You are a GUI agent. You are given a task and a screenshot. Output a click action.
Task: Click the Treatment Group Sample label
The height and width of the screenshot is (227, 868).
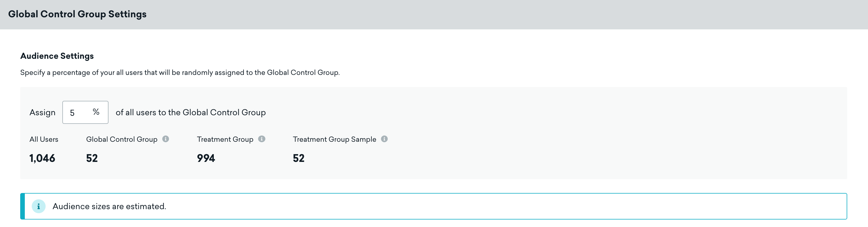pyautogui.click(x=334, y=139)
